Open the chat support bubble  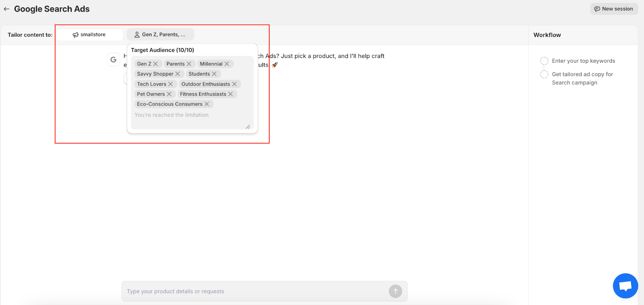click(x=625, y=286)
